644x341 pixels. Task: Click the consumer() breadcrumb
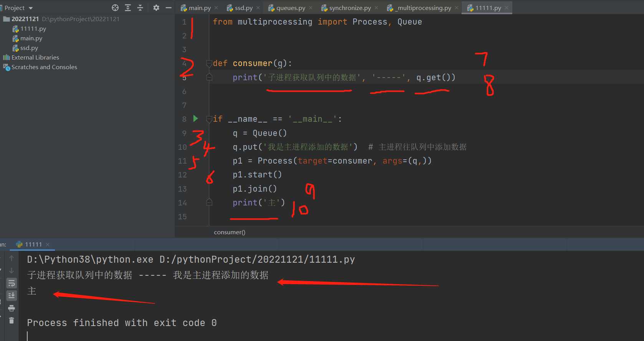point(230,232)
